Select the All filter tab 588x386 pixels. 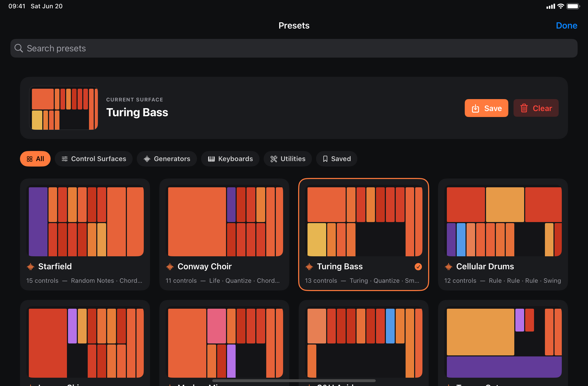[x=35, y=159]
